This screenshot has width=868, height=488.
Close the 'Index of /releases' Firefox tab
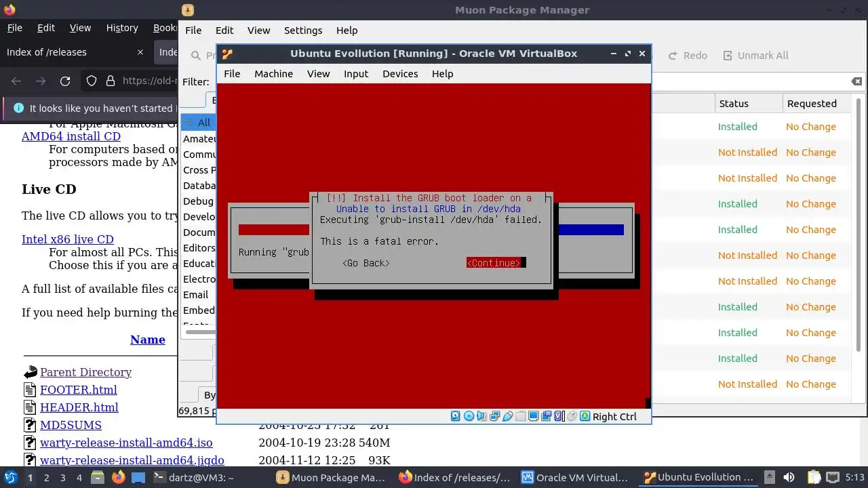click(140, 52)
